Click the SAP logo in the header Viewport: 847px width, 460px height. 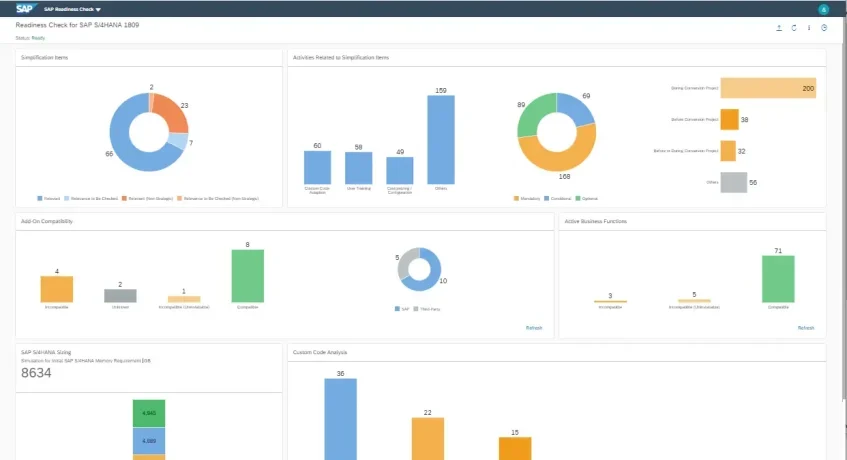[25, 9]
